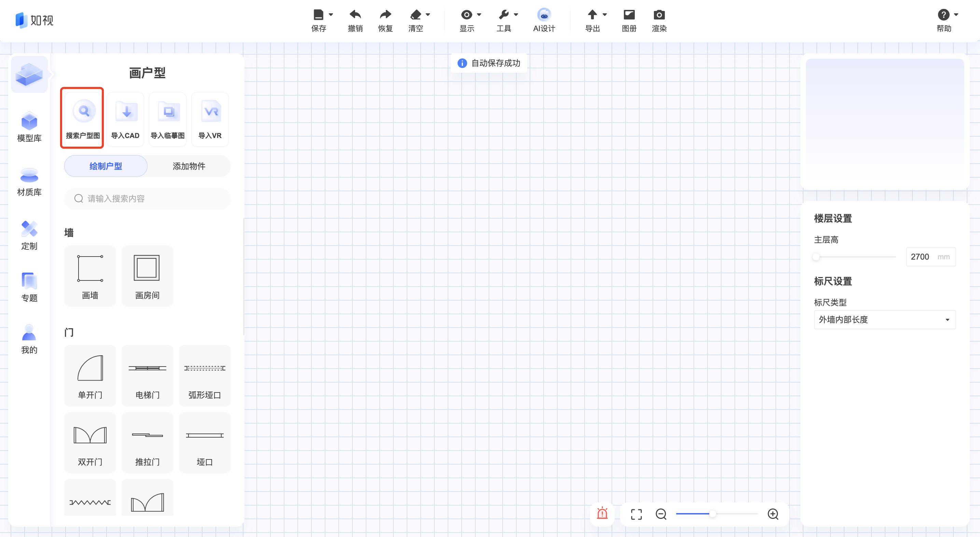Expand the 清空 dropdown arrow
The width and height of the screenshot is (980, 537).
click(428, 15)
